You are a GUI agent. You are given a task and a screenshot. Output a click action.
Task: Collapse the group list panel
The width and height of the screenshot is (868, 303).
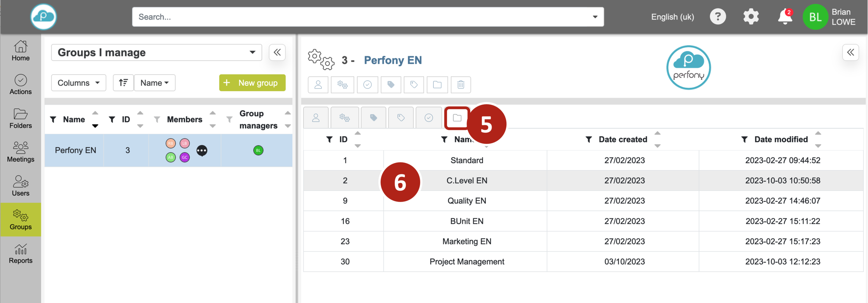277,53
